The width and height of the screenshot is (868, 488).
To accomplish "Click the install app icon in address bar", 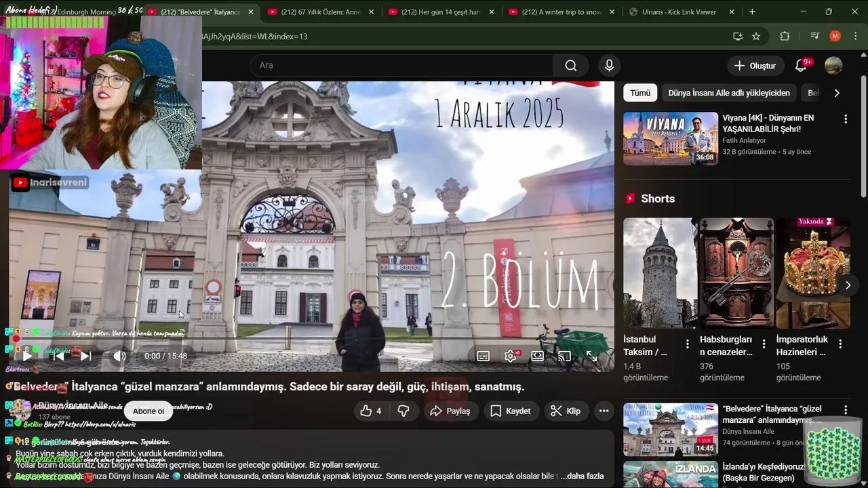I will pyautogui.click(x=738, y=36).
